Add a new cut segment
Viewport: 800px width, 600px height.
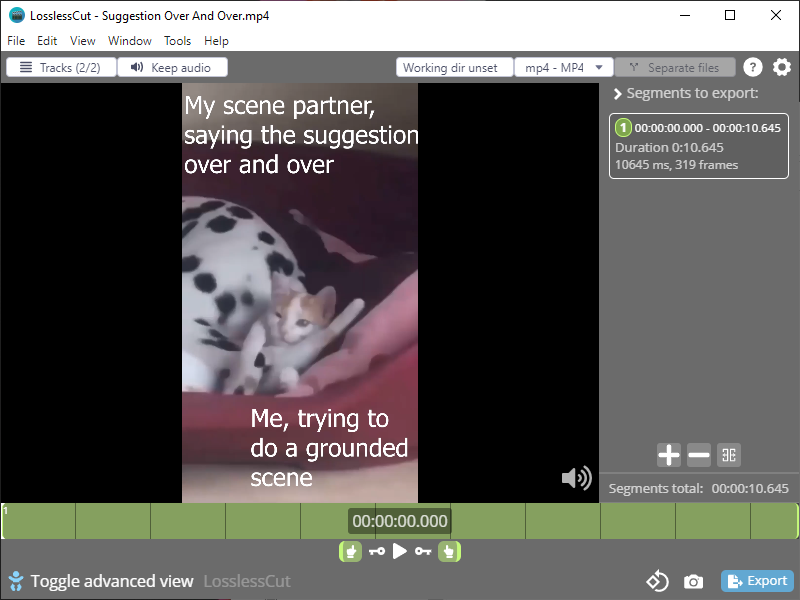668,456
